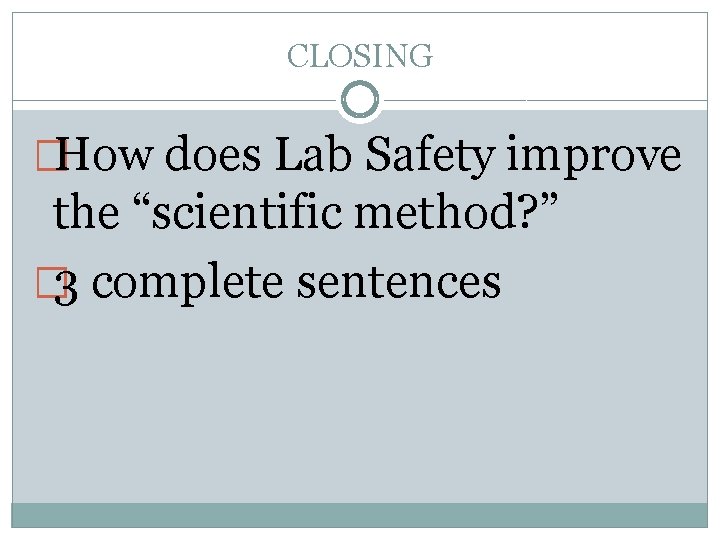Click the word 'improve' in first line
Image resolution: width=720 pixels, height=540 pixels.
click(594, 157)
